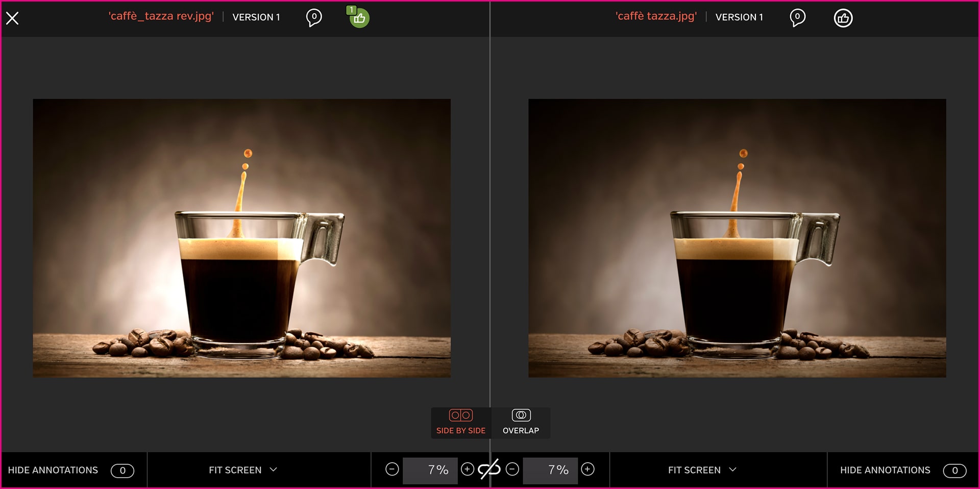This screenshot has width=980, height=489.
Task: Close the comparison view with the X icon
Action: click(12, 18)
